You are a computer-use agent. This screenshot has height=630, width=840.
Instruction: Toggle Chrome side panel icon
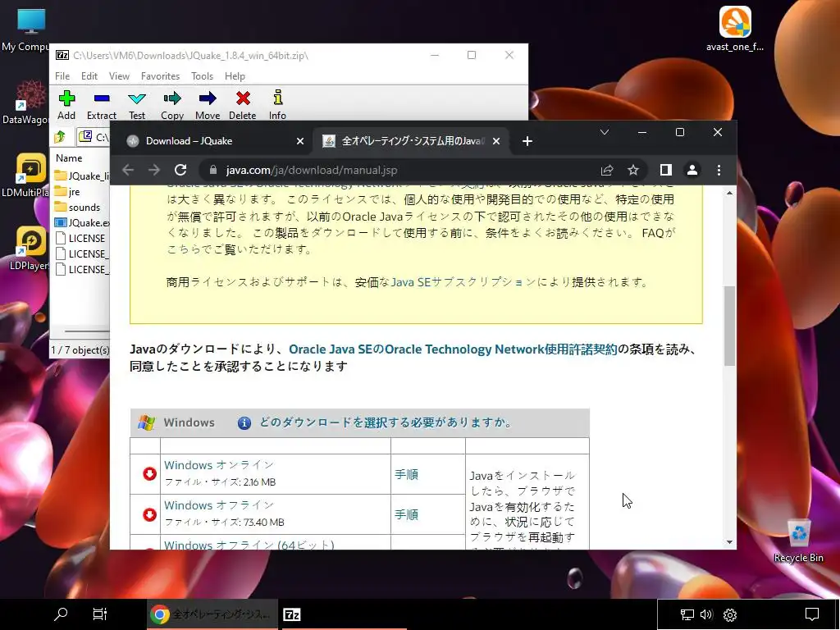[x=666, y=170]
